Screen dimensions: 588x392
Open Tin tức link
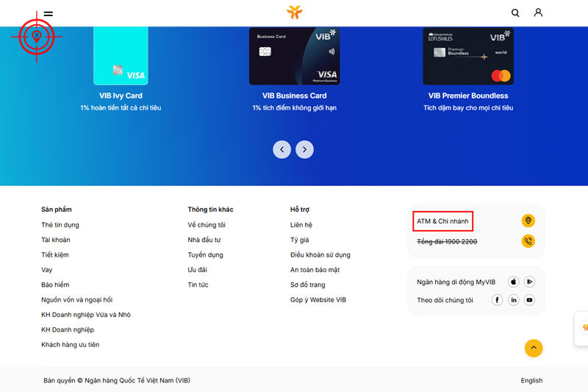[x=198, y=285]
